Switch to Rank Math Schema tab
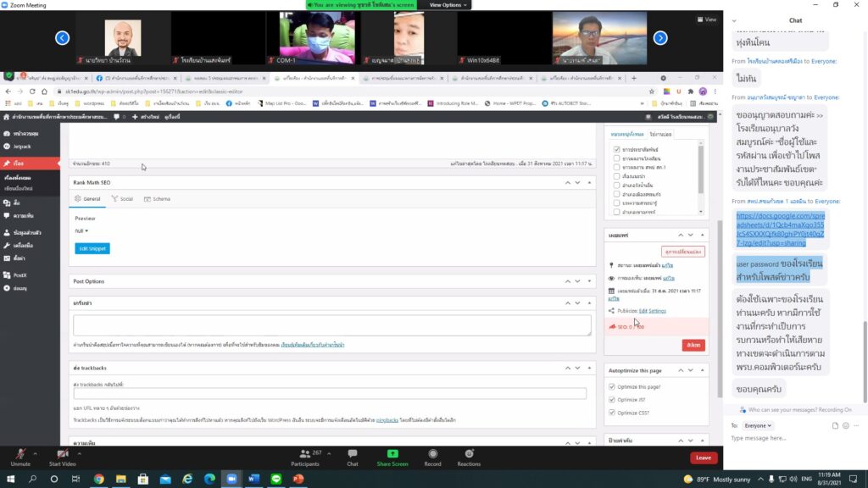Viewport: 868px width, 488px height. (157, 198)
